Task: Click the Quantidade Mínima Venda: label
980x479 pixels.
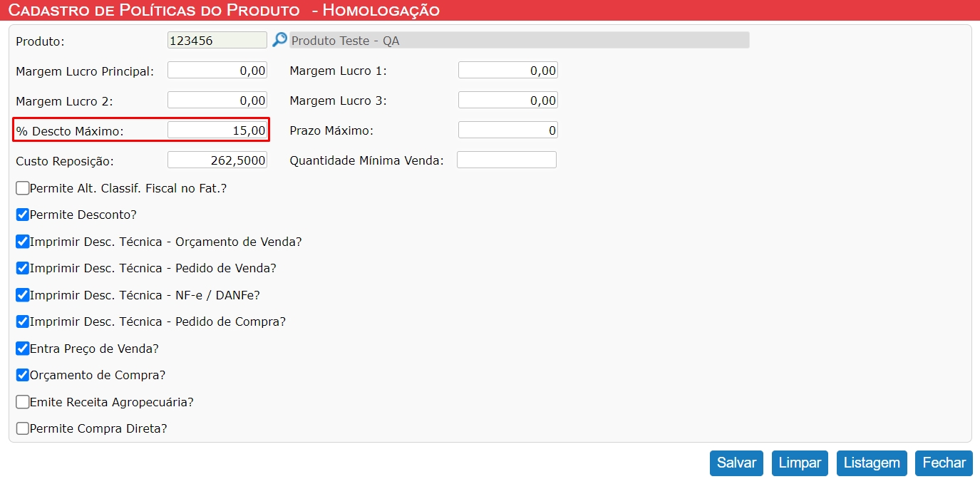Action: [366, 161]
